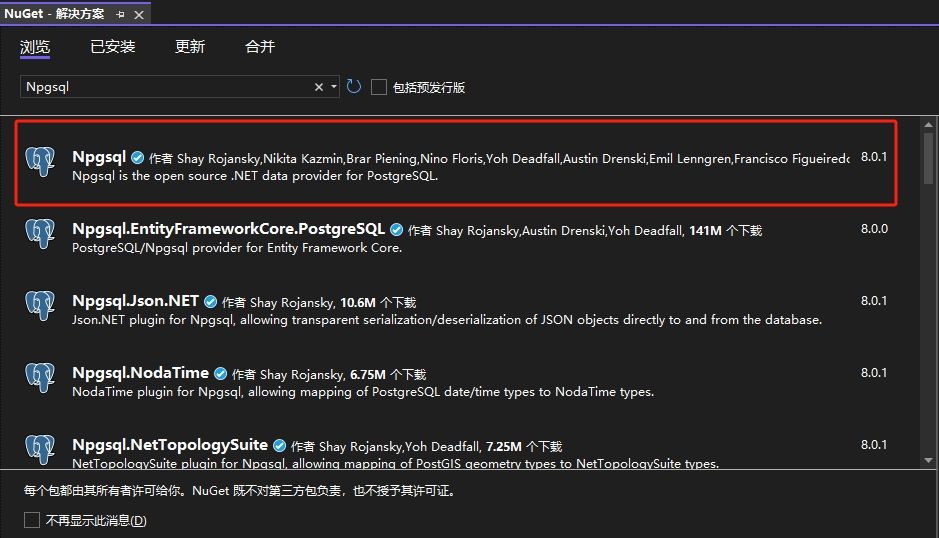Click verified badge beside Npgsql.NetTopologySuite

coord(280,446)
